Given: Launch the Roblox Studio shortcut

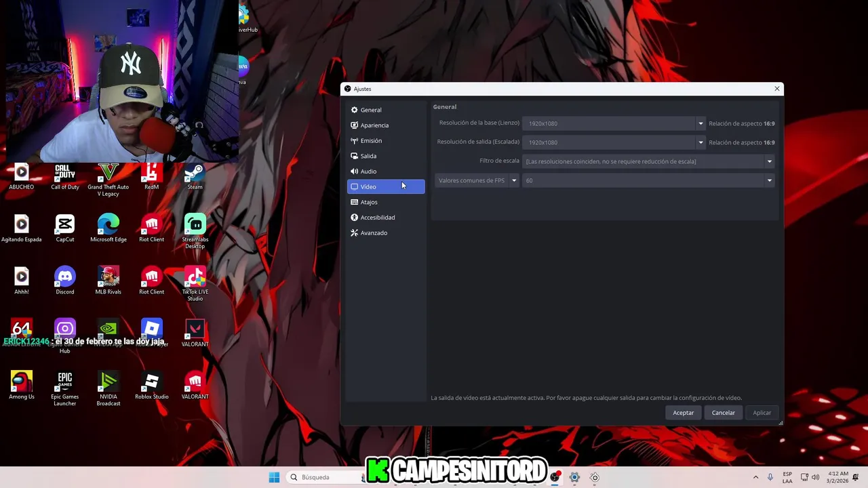Looking at the screenshot, I should [152, 386].
